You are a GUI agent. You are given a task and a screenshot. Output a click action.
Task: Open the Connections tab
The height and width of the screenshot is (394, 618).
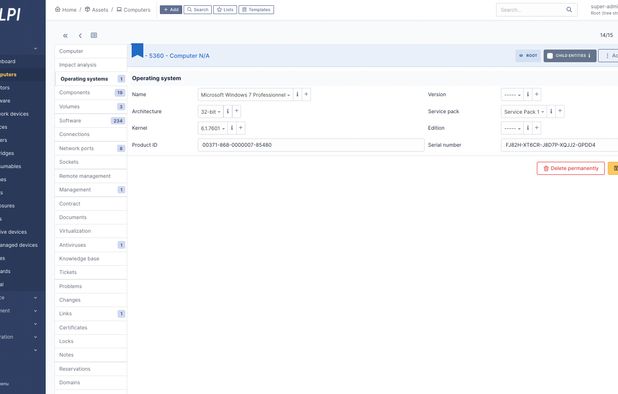91,134
